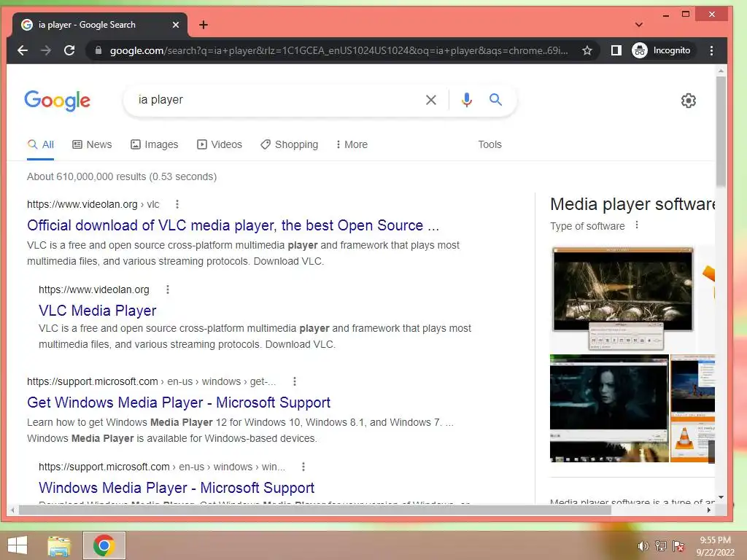Expand the tab search chevron

[639, 24]
